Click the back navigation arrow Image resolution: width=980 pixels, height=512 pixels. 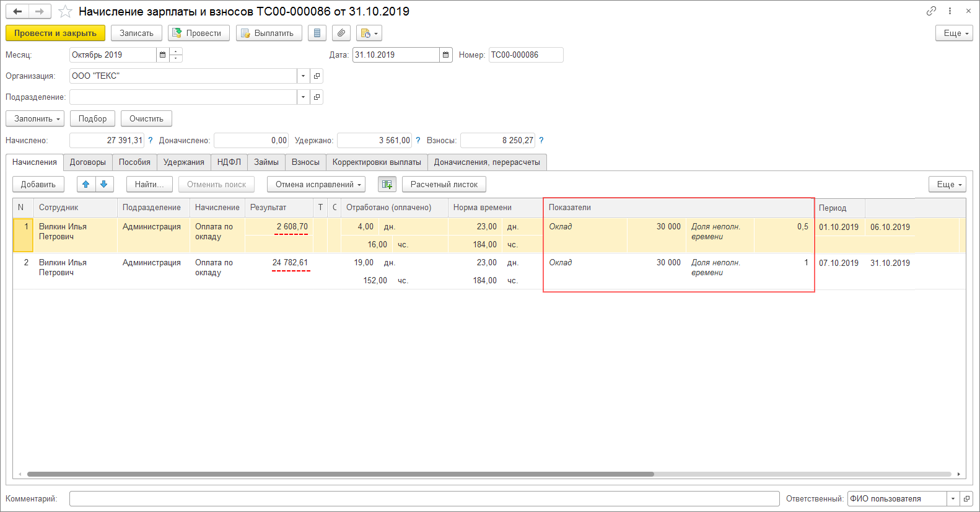coord(17,12)
